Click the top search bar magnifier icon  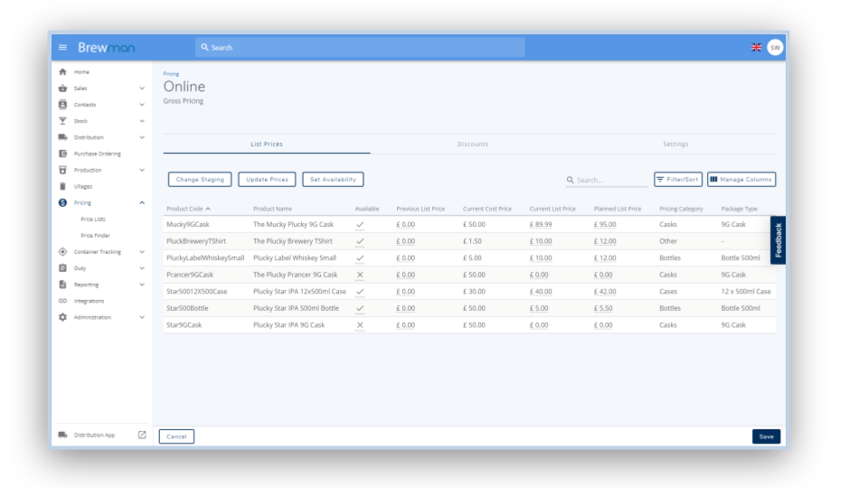pos(205,48)
